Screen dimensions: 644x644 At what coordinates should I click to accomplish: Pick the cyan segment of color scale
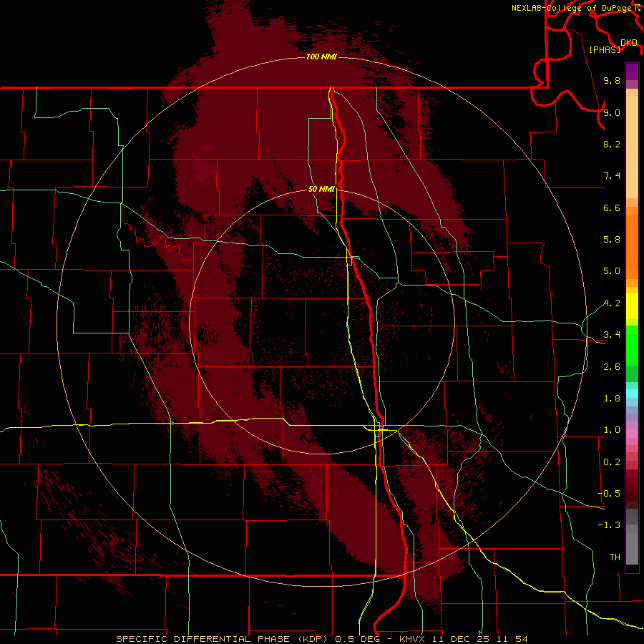(x=632, y=394)
